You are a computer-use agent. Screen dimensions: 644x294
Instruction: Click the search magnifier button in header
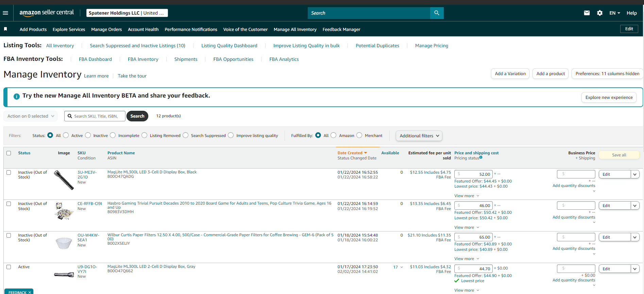click(437, 13)
